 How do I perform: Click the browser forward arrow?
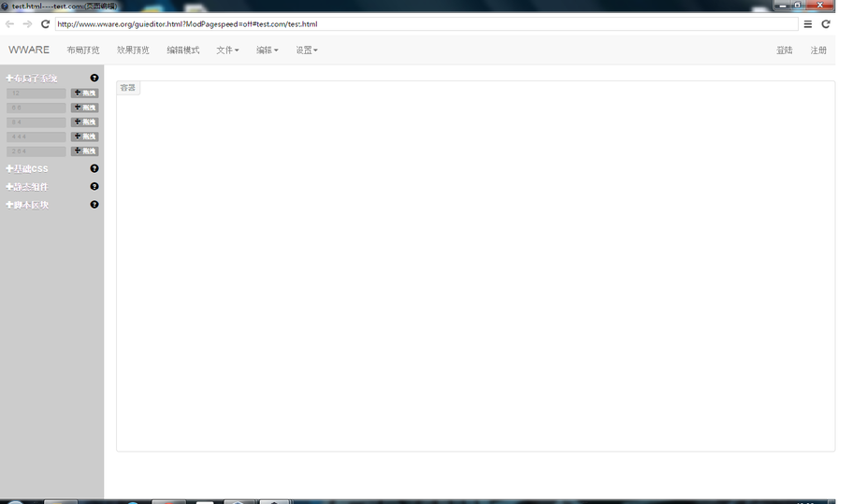[x=27, y=23]
